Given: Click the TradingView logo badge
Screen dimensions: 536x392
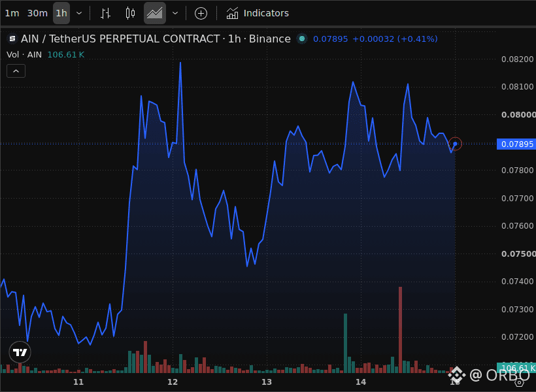Looking at the screenshot, I should 20,352.
